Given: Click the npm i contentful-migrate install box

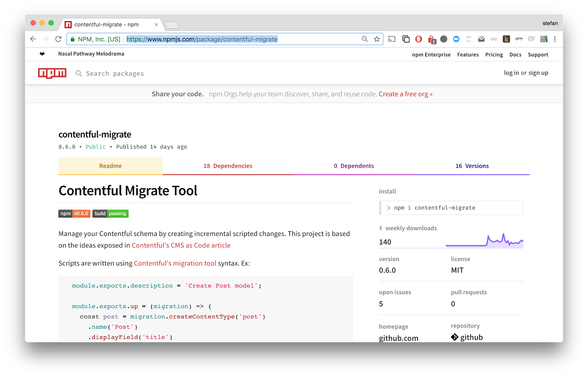Looking at the screenshot, I should click(x=451, y=208).
